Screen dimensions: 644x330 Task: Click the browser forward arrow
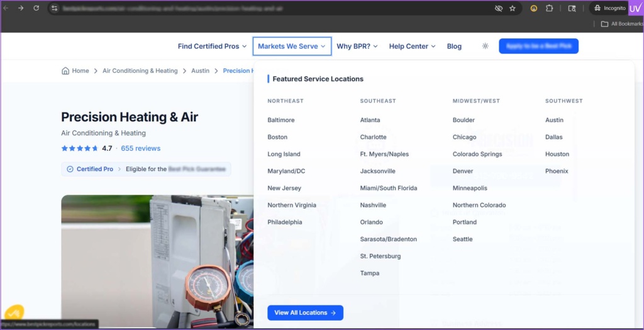point(21,8)
